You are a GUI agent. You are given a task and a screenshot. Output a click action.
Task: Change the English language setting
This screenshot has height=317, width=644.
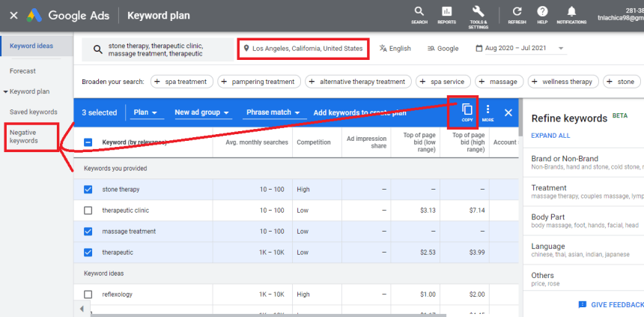coord(395,49)
